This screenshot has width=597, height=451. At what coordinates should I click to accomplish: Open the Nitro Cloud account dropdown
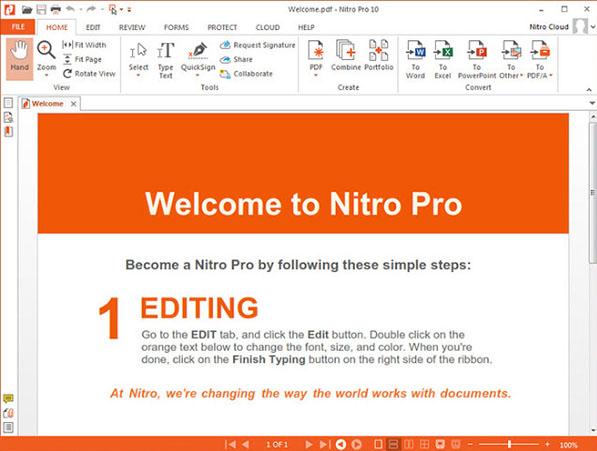click(593, 27)
